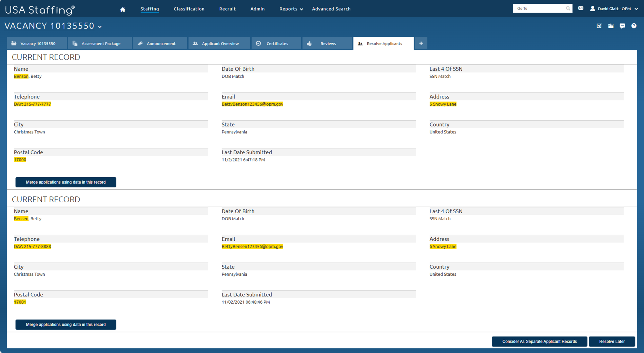Image resolution: width=644 pixels, height=353 pixels.
Task: Click inside the Go To search field
Action: tap(538, 8)
